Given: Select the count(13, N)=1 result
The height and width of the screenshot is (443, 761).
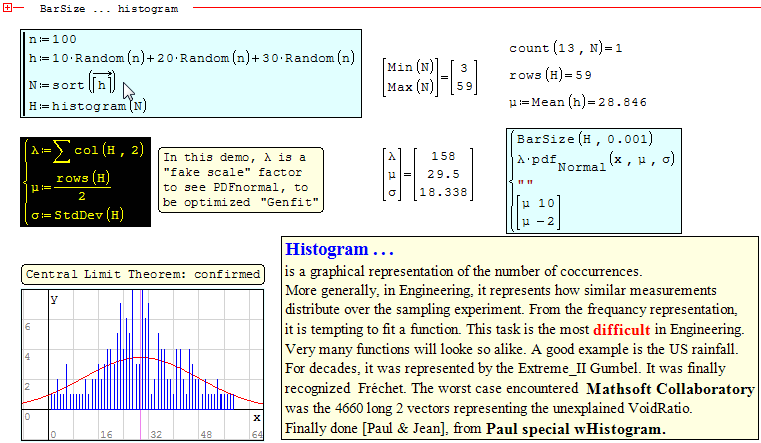Looking at the screenshot, I should [565, 48].
